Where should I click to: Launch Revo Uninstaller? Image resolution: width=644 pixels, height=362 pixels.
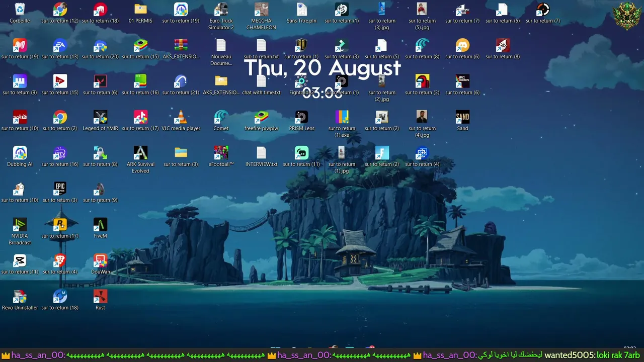(x=20, y=300)
